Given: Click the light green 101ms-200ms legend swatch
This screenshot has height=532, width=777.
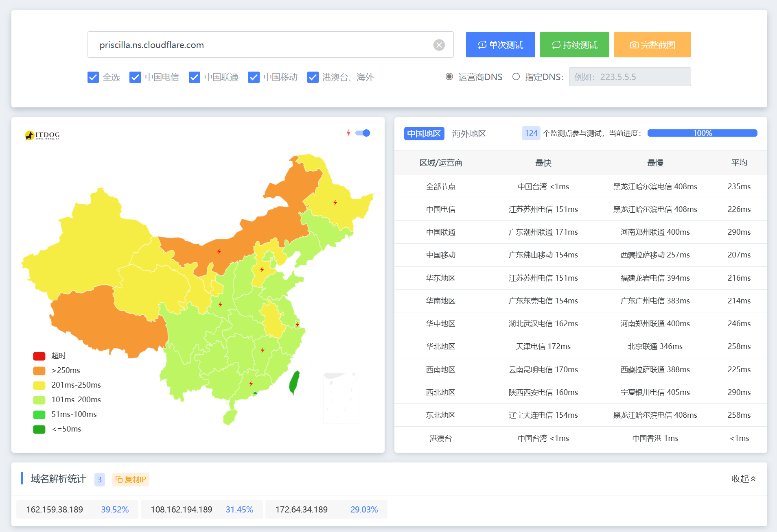Looking at the screenshot, I should click(39, 400).
